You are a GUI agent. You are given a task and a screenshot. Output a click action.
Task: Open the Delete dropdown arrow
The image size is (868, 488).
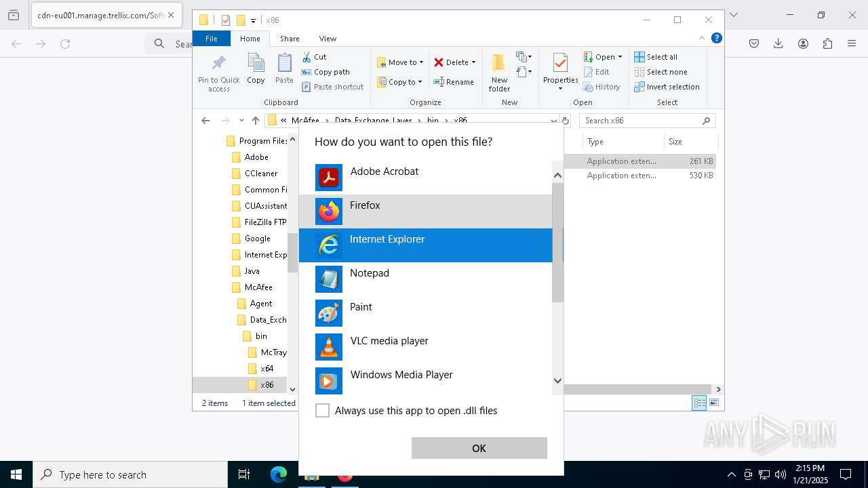(473, 62)
